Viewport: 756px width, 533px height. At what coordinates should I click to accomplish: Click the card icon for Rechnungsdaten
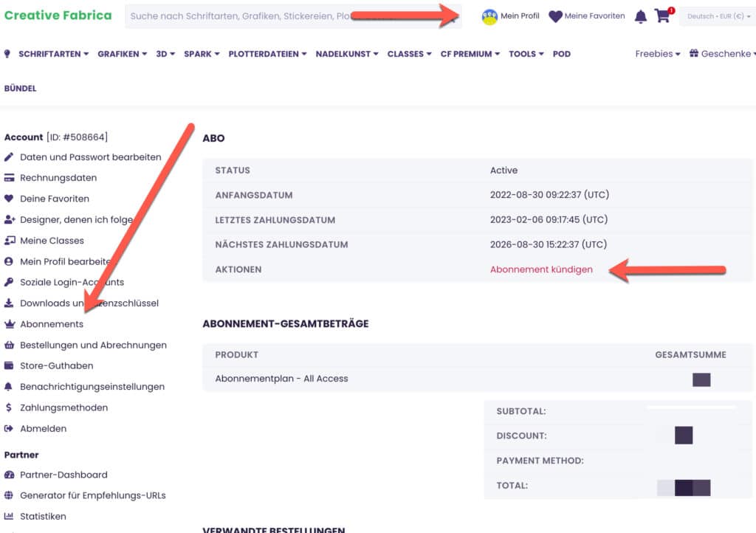[9, 178]
